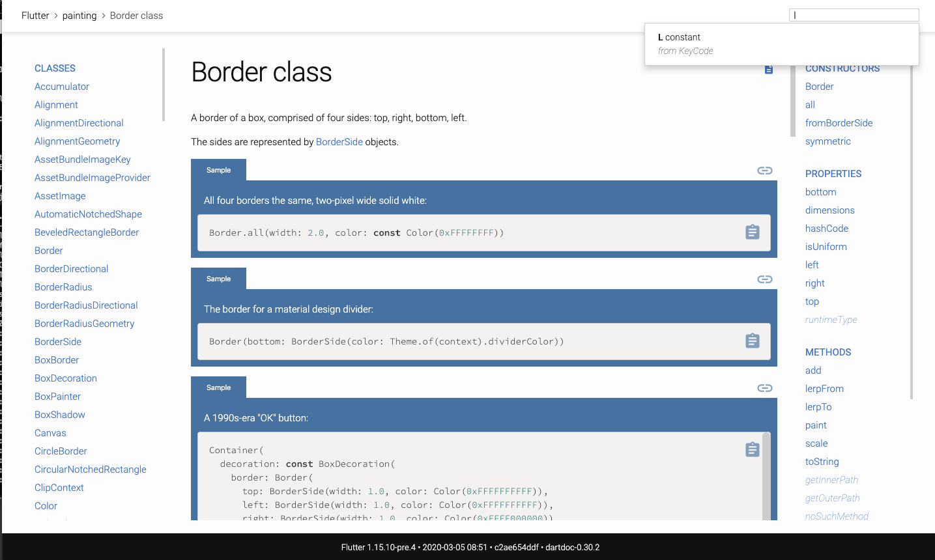Click the code sample vertical scrollbar
The width and height of the screenshot is (935, 560).
767,476
